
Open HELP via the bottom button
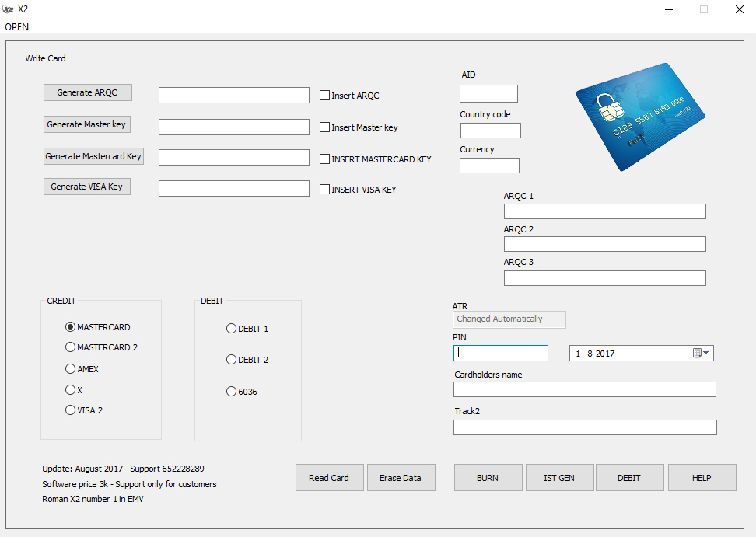tap(702, 478)
